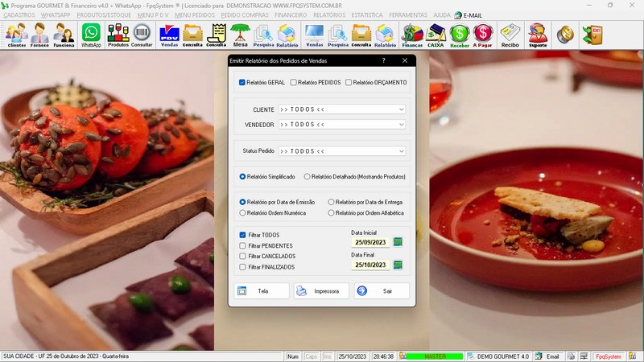Click the FpqSystem status bar link
This screenshot has width=644, height=362.
pos(609,356)
